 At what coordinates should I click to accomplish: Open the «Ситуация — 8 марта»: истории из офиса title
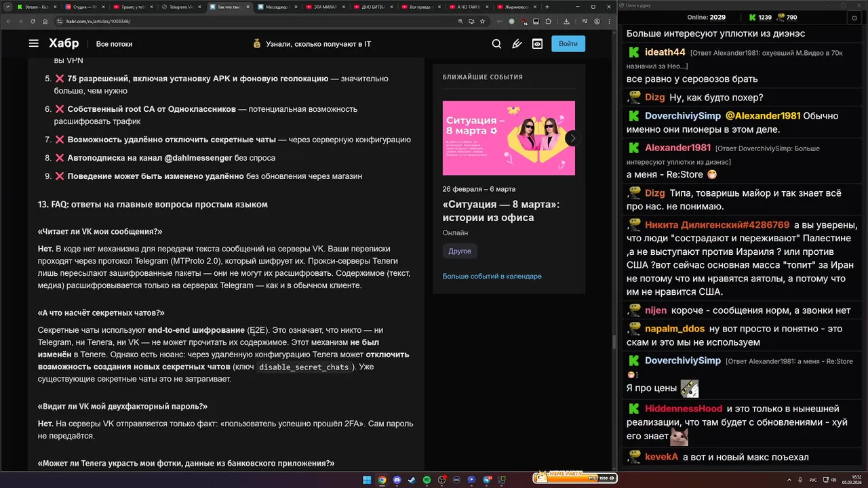point(501,211)
